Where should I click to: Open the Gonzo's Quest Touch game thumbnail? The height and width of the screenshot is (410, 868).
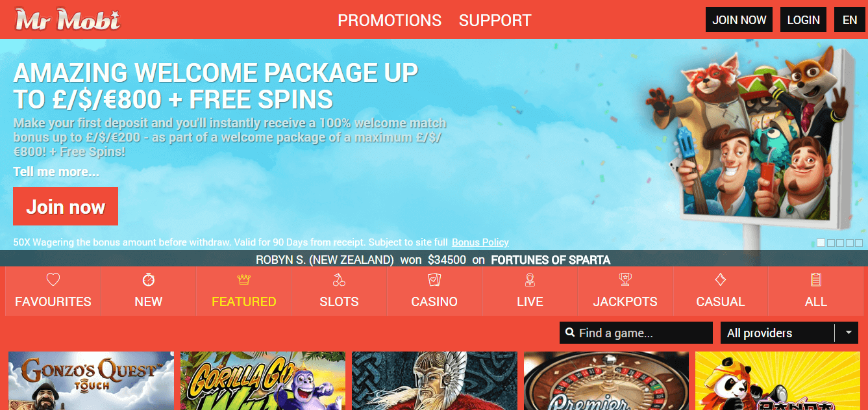coord(91,381)
